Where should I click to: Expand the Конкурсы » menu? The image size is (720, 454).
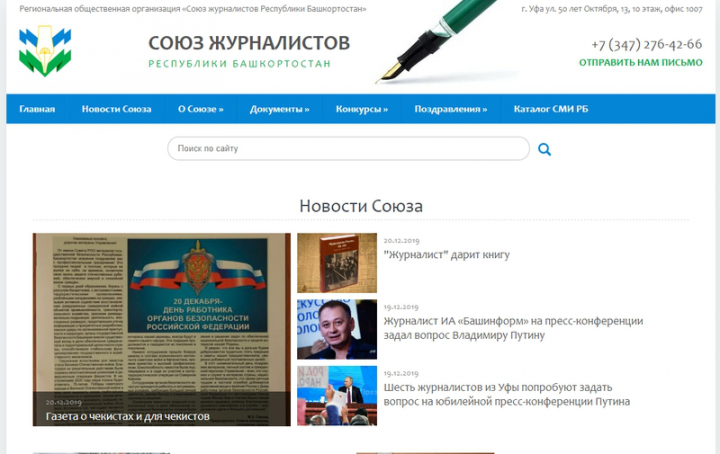pos(362,109)
